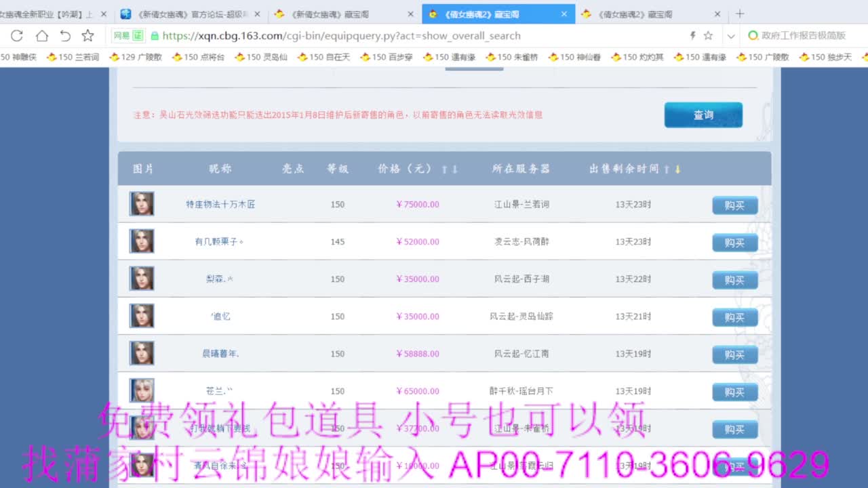Viewport: 868px width, 488px height.
Task: Open a new tab with the plus icon
Action: click(x=740, y=14)
